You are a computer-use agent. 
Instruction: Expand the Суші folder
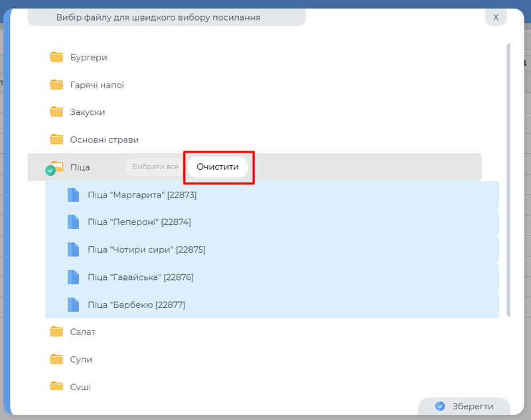[80, 387]
